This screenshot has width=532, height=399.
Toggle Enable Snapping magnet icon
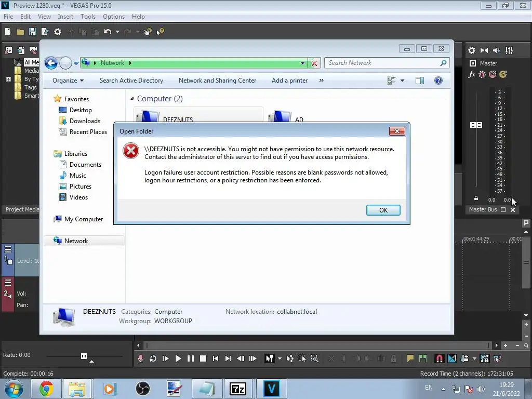pyautogui.click(x=439, y=358)
